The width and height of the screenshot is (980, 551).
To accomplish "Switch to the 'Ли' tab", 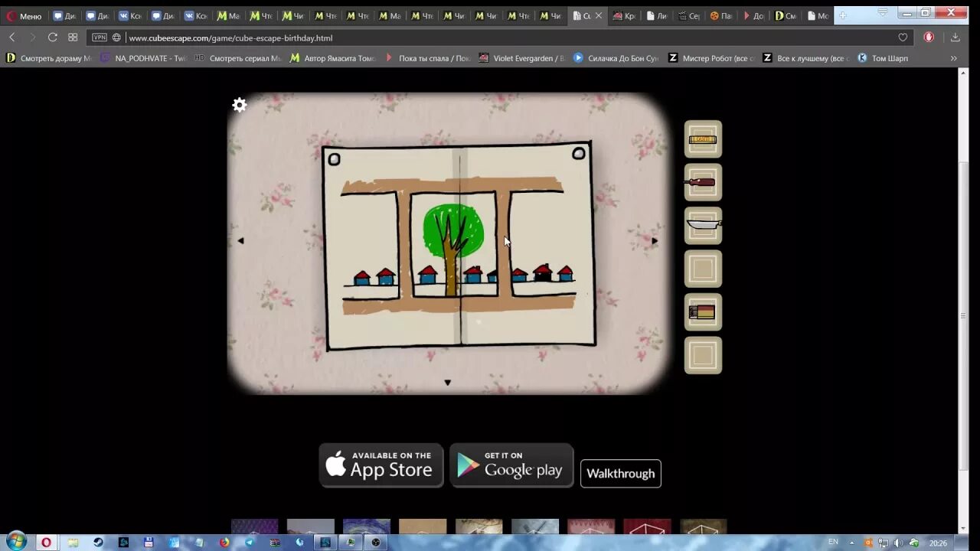I will 656,16.
